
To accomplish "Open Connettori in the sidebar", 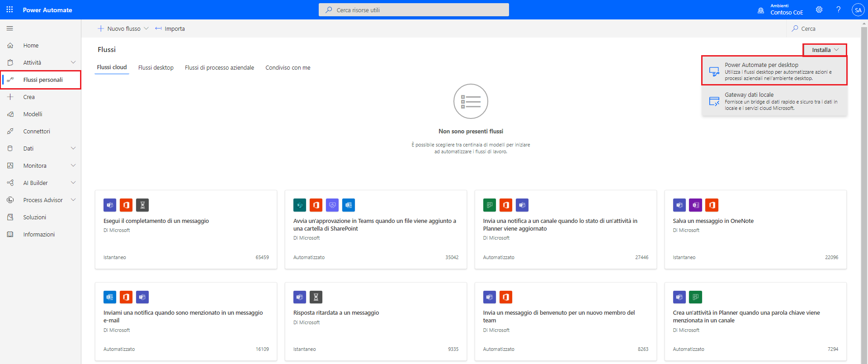I will click(41, 131).
